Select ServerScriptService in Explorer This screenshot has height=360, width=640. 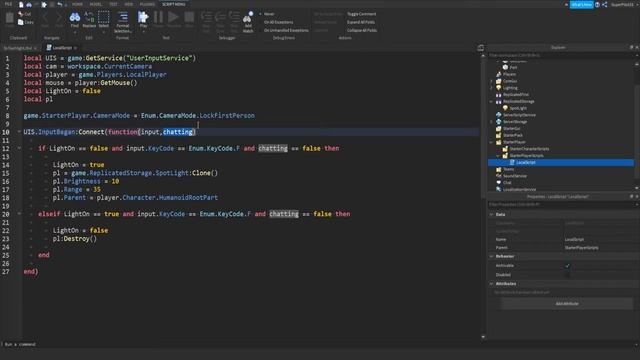519,115
